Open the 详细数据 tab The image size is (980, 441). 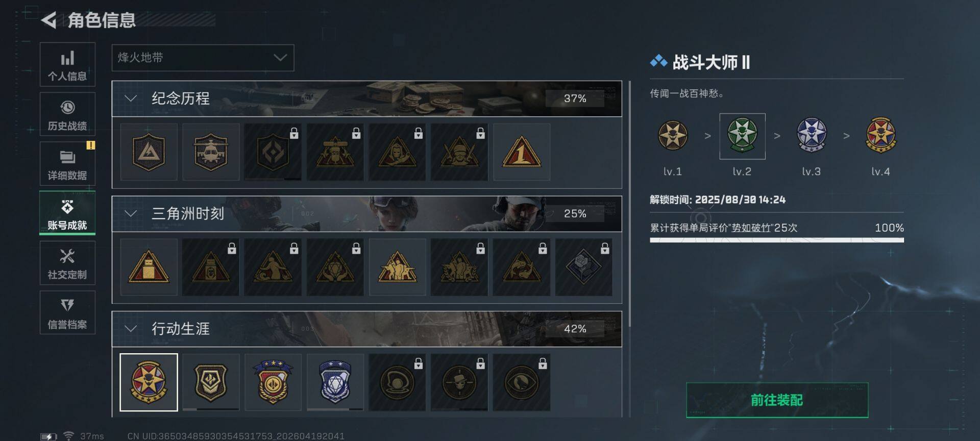coord(67,163)
